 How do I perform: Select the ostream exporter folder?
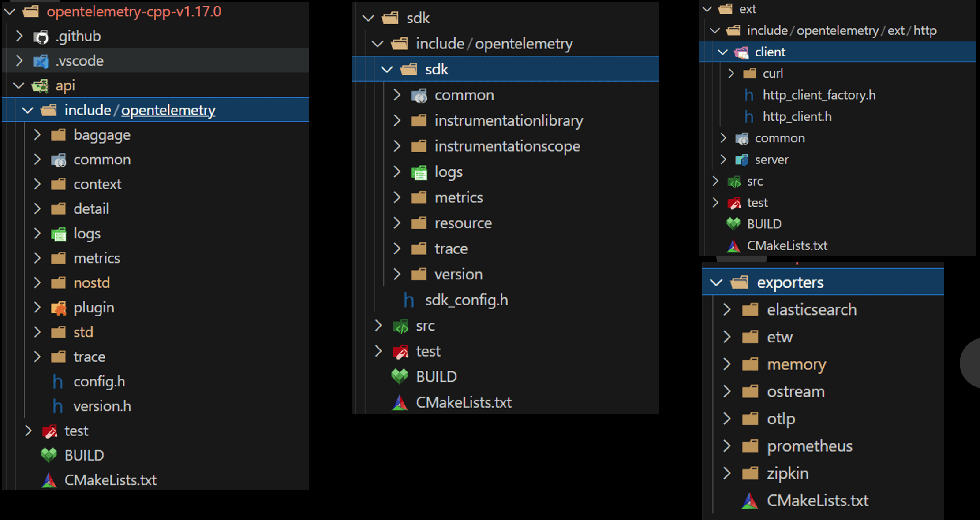tap(823, 392)
